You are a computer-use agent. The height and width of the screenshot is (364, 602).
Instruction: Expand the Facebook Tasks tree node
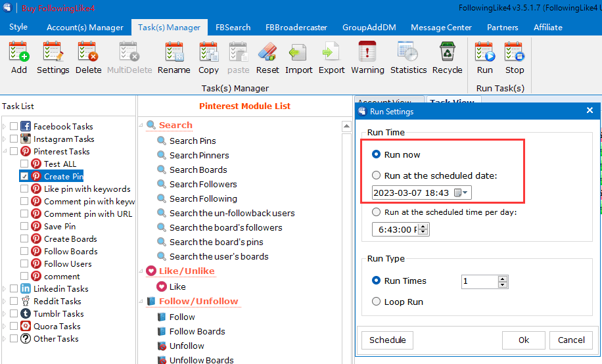click(5, 127)
